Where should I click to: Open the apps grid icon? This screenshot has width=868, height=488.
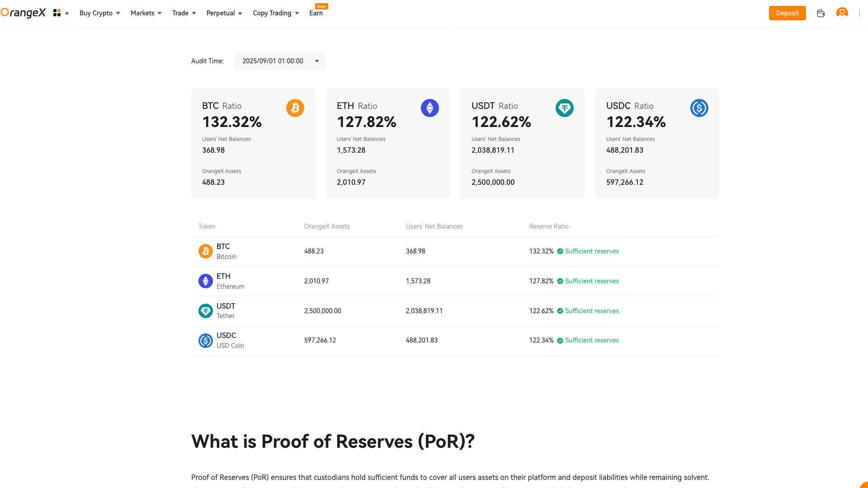point(57,13)
